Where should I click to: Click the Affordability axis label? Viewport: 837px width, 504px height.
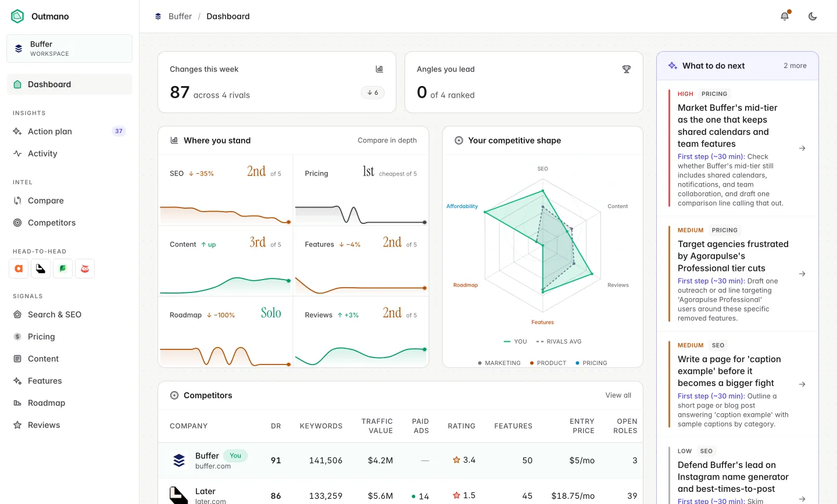coord(462,206)
